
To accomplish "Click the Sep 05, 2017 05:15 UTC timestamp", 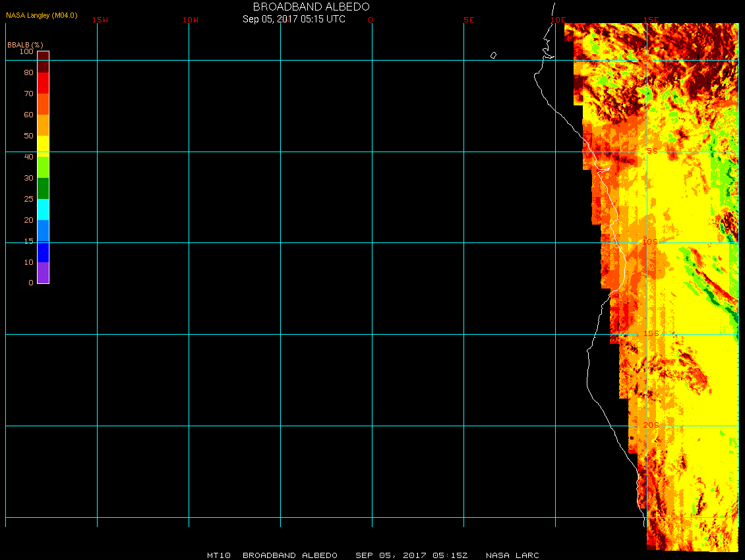I will pyautogui.click(x=294, y=19).
